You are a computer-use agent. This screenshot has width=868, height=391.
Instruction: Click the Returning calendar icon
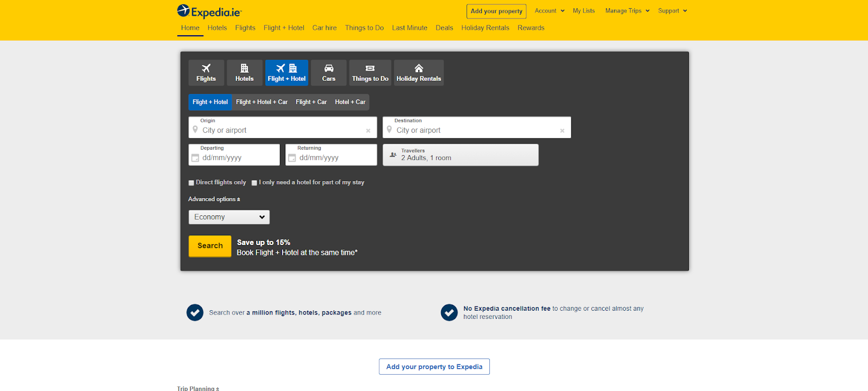[292, 158]
